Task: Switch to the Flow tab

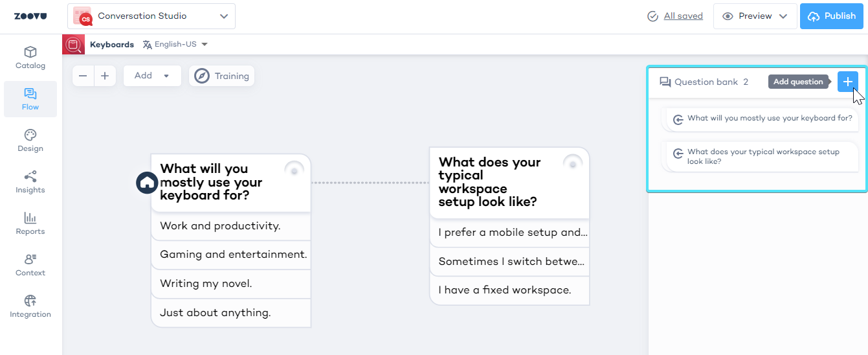Action: pyautogui.click(x=30, y=99)
